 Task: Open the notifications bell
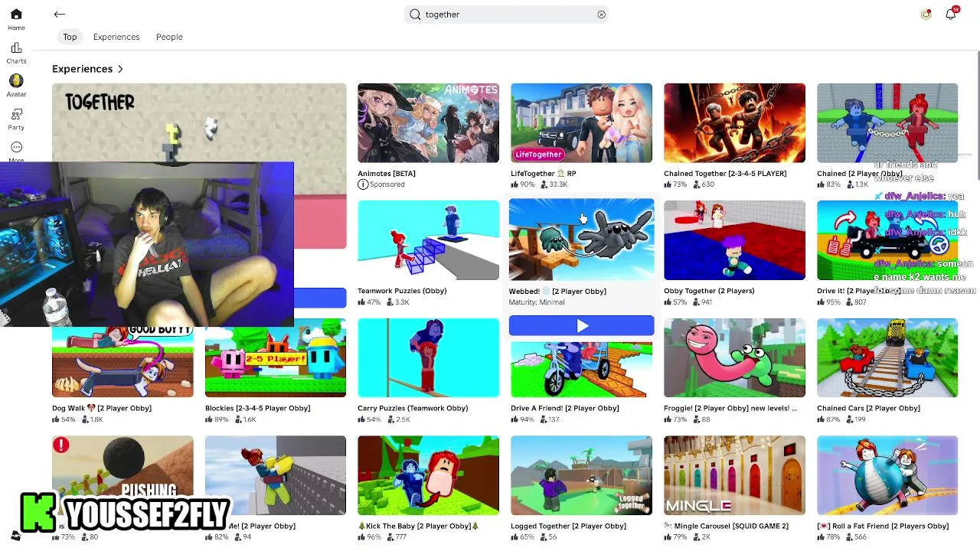[951, 14]
